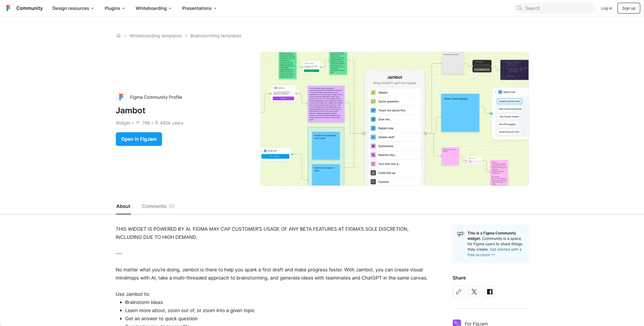Share on X (Twitter) icon
Image resolution: width=644 pixels, height=326 pixels.
474,292
